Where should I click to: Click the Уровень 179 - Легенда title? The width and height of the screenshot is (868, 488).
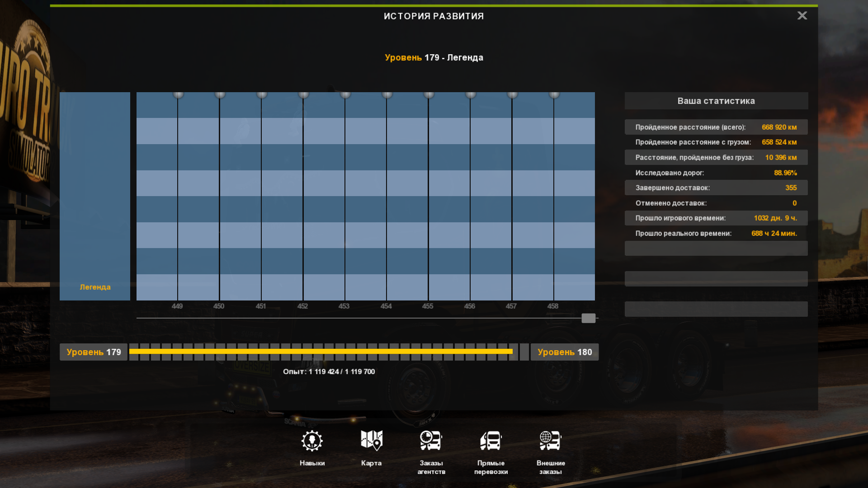434,57
